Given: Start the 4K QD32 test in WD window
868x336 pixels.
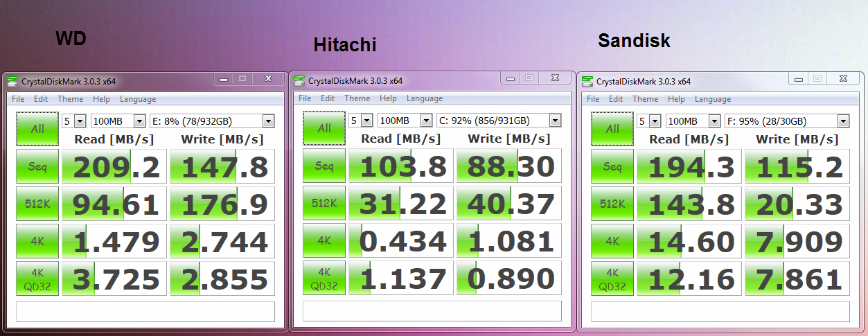Looking at the screenshot, I should click(38, 278).
